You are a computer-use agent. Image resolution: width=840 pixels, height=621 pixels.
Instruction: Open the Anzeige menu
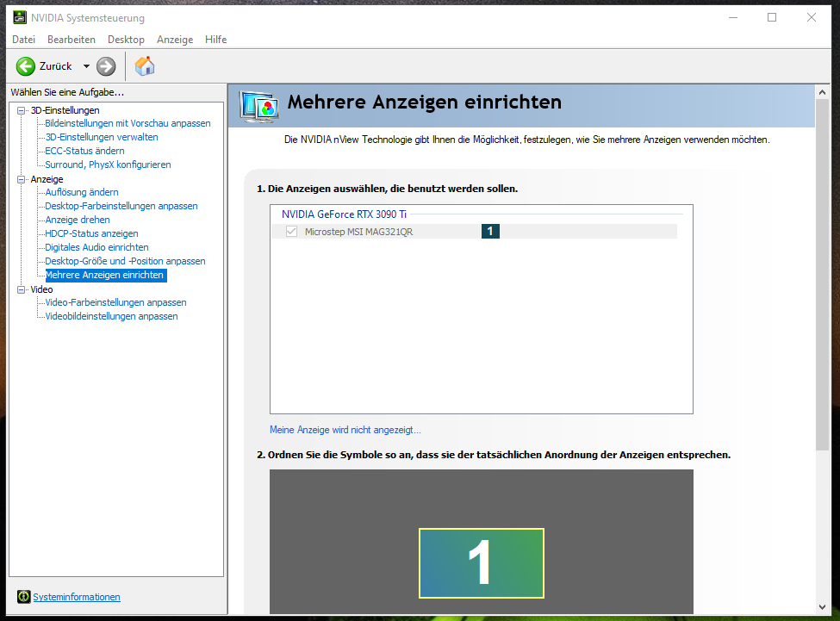[175, 40]
